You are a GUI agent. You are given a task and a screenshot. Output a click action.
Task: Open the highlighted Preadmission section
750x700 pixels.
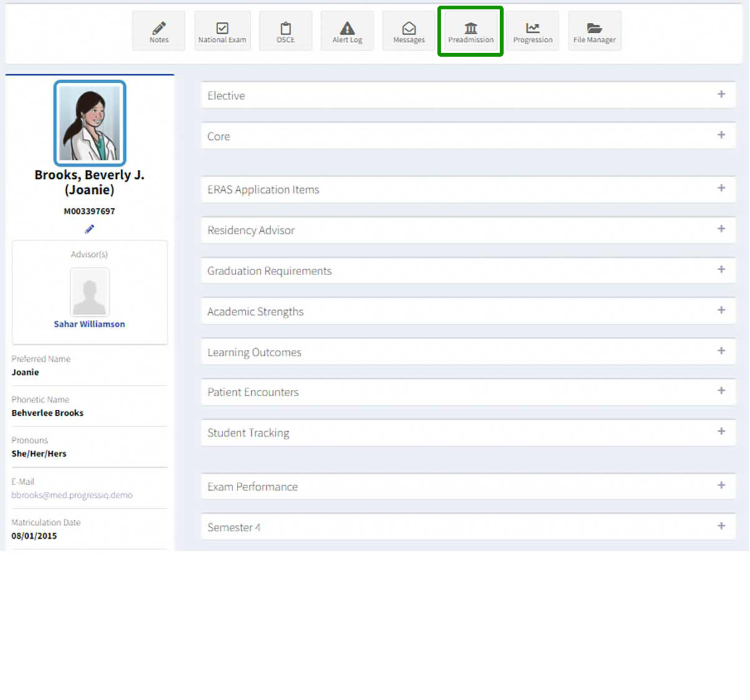point(470,31)
